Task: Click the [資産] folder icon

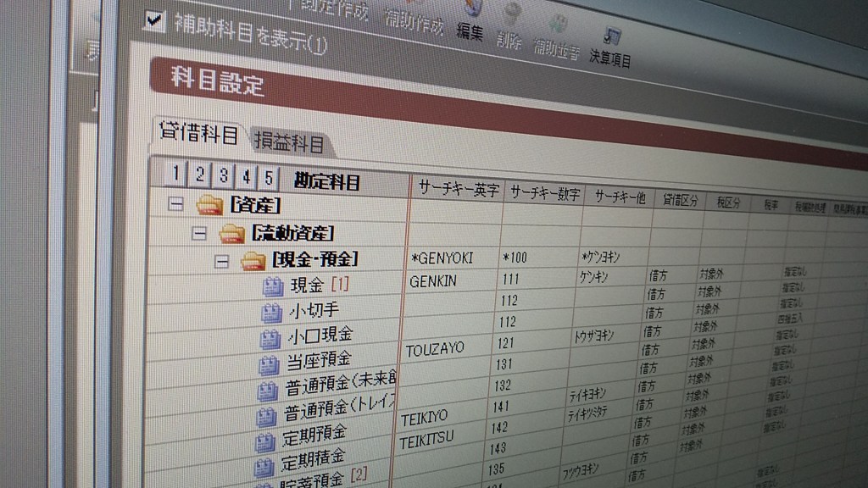Action: (209, 203)
